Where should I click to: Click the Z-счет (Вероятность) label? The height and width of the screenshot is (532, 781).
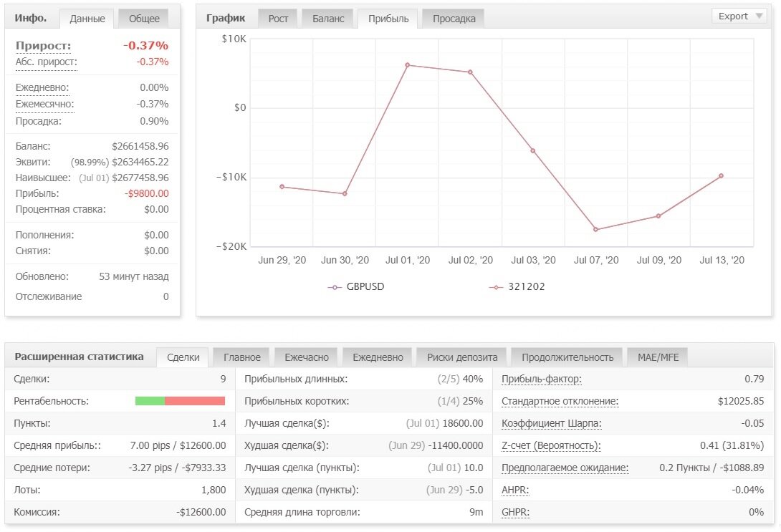click(x=551, y=445)
